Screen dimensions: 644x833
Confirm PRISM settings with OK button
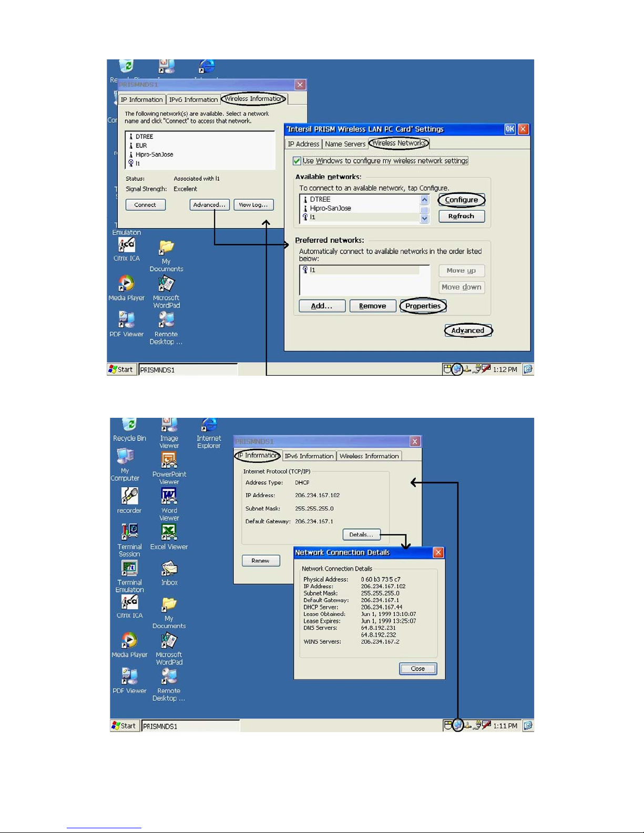510,129
